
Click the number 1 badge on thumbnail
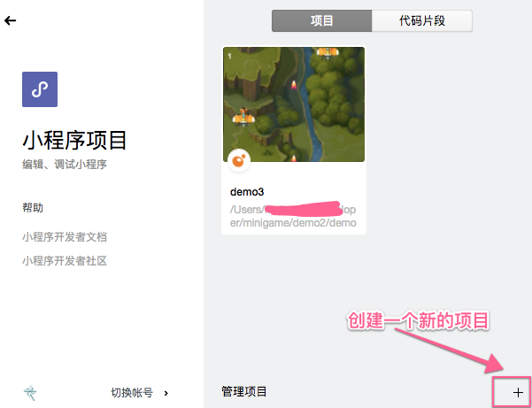coord(229,56)
